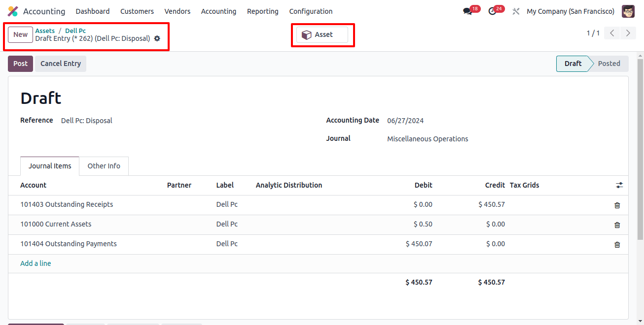Open the My Company (San Francisco) switcher

[571, 11]
